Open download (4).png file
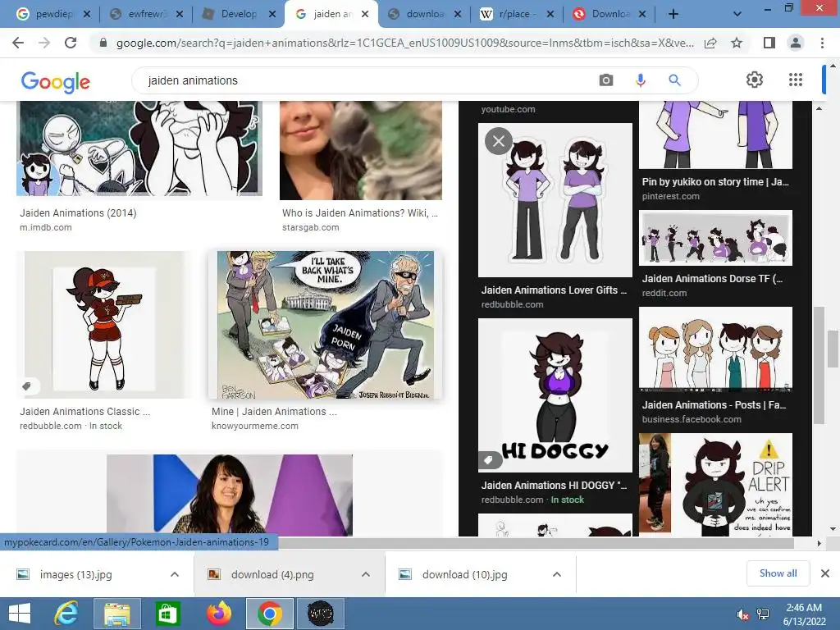Viewport: 840px width, 630px height. [x=272, y=574]
